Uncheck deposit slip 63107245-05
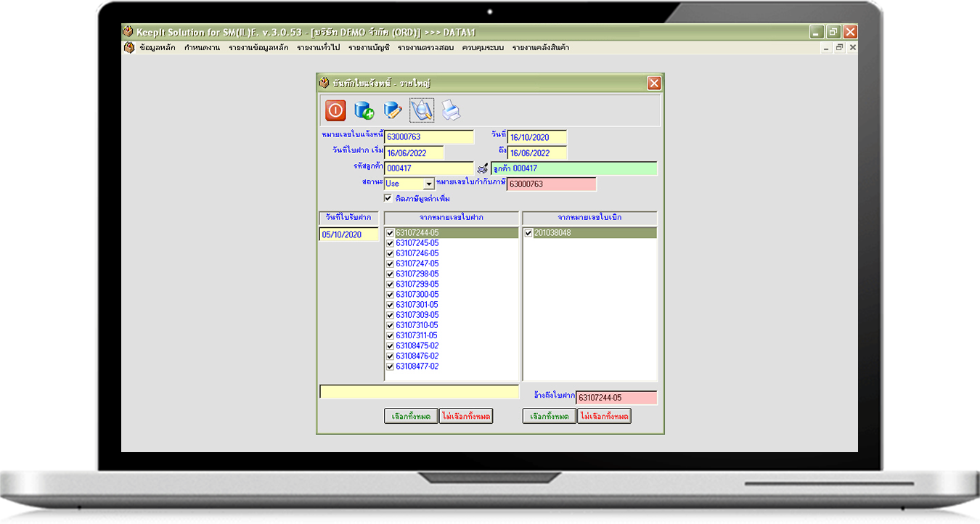 point(390,243)
